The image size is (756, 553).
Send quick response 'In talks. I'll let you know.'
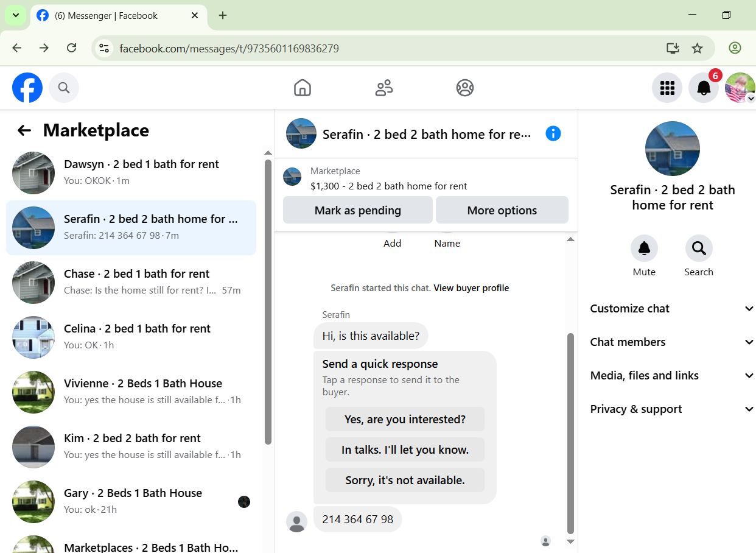pyautogui.click(x=405, y=449)
